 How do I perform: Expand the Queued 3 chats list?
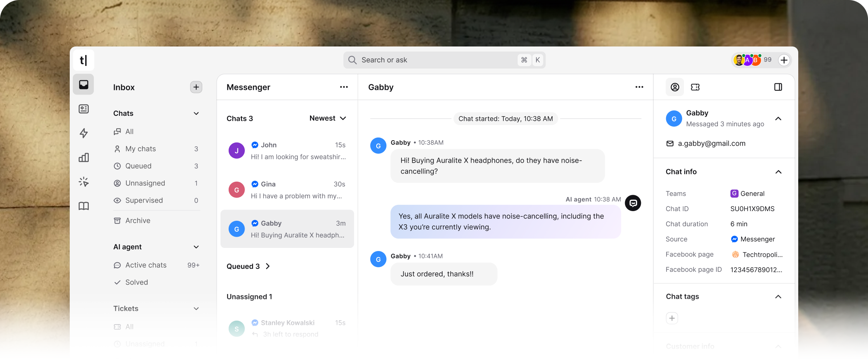coord(267,266)
